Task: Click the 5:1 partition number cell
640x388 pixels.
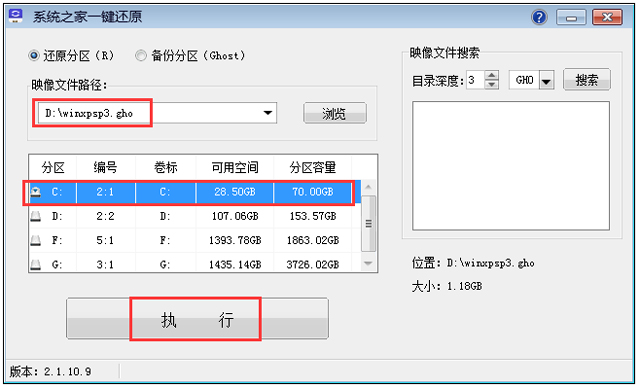Action: coord(105,240)
